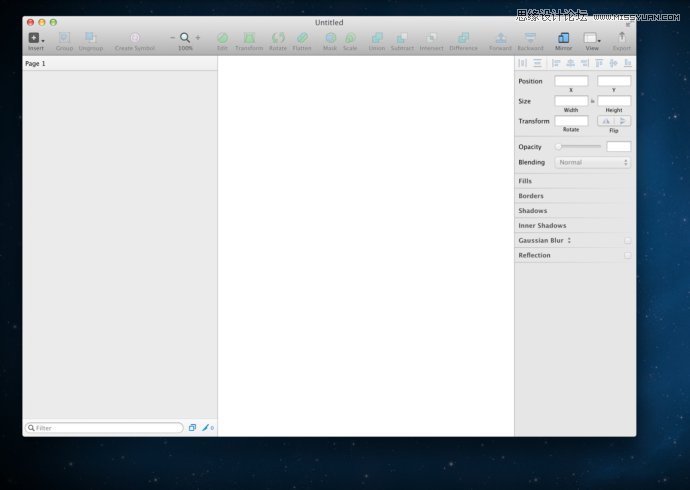Enable the Gaussian Blur checkbox
690x490 pixels.
coord(628,241)
